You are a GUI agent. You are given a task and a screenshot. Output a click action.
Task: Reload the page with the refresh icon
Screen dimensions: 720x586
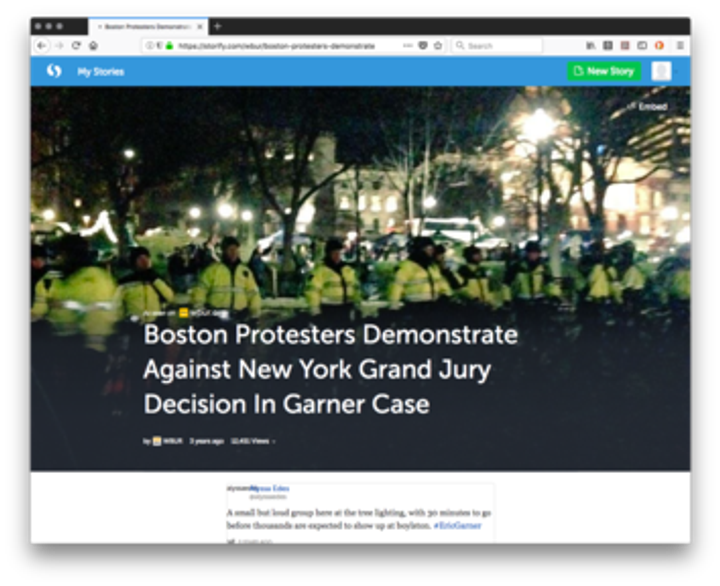[76, 45]
